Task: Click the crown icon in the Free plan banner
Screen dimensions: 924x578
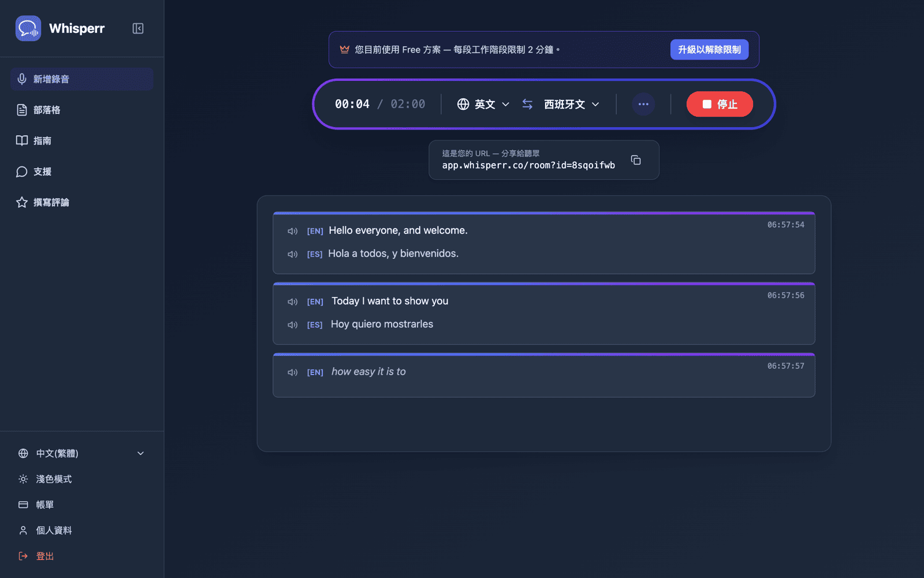Action: [345, 50]
